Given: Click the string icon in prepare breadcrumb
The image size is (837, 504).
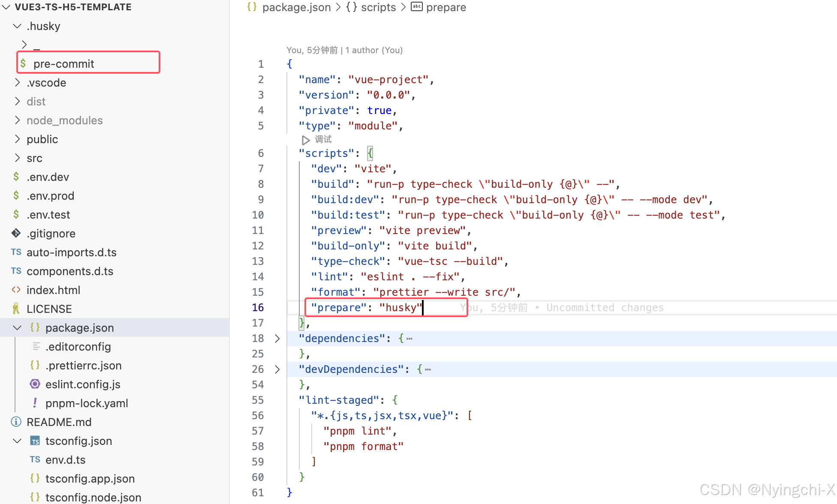Looking at the screenshot, I should 417,7.
